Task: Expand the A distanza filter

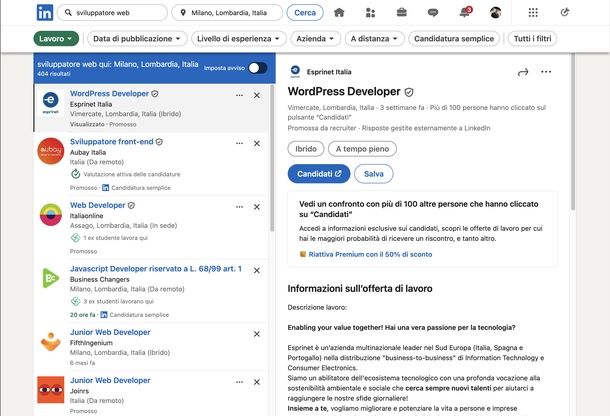Action: tap(374, 39)
